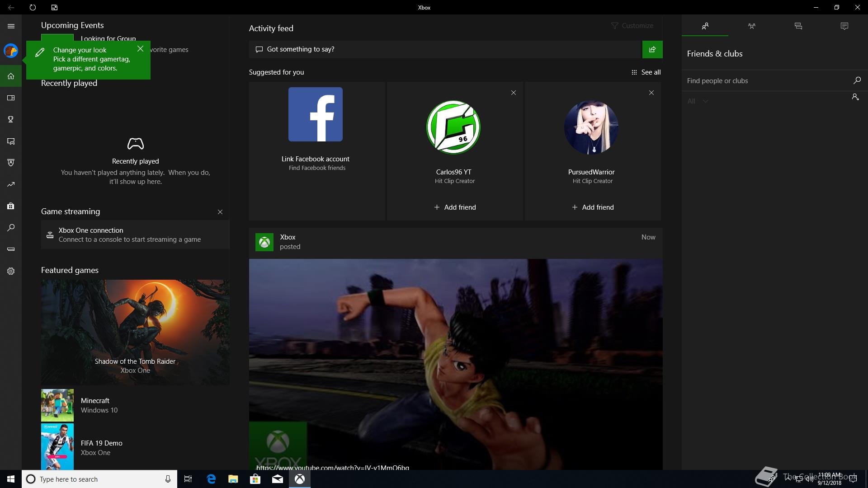Image resolution: width=868 pixels, height=488 pixels.
Task: Click the Xbox post video image
Action: [x=456, y=364]
